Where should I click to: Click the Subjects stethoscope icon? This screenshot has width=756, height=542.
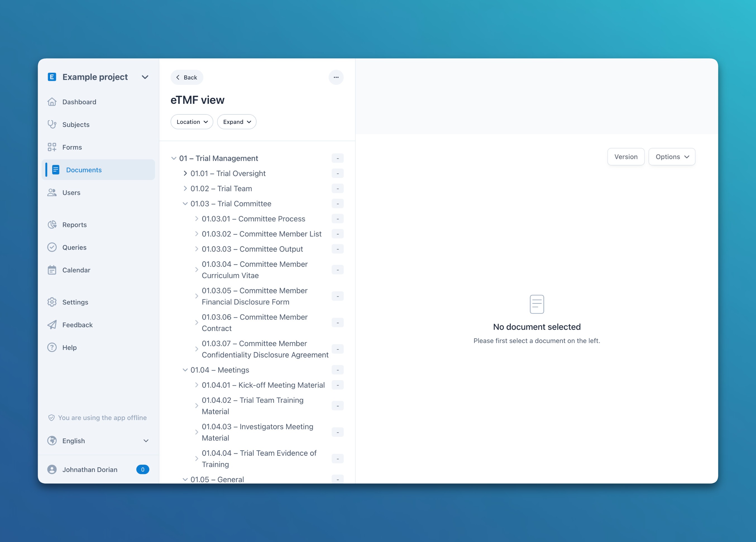point(52,125)
